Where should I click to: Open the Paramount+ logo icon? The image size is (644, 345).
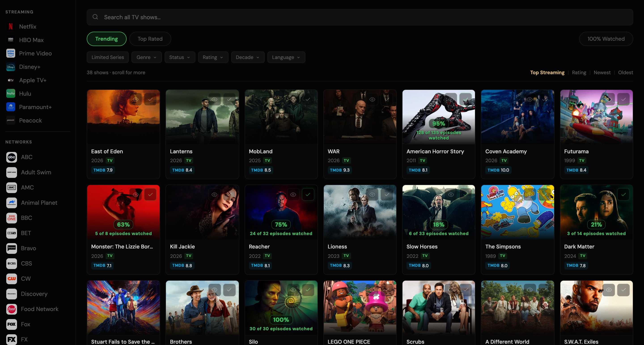tap(11, 107)
